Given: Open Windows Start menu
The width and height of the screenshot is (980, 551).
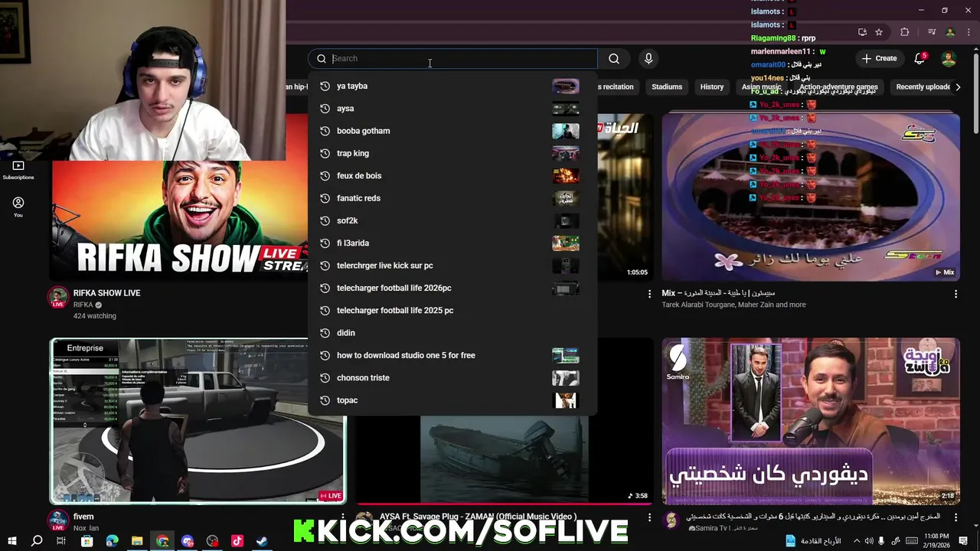Looking at the screenshot, I should pos(12,541).
